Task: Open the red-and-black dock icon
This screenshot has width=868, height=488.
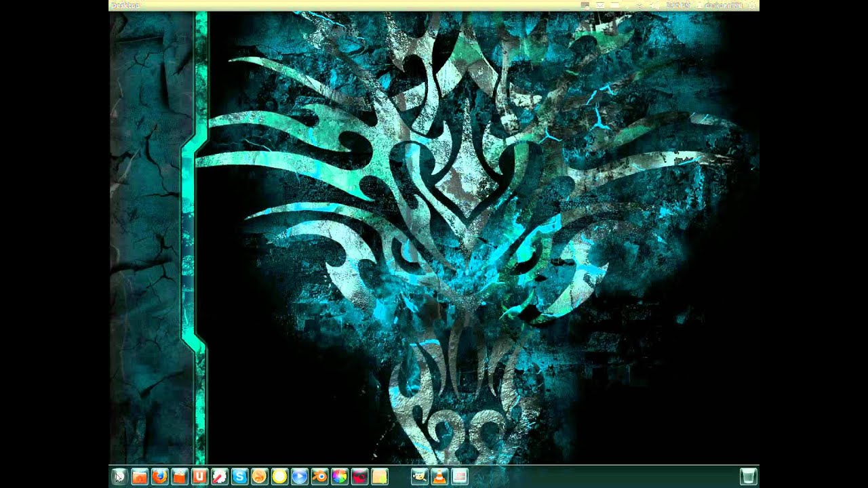Action: [x=359, y=476]
